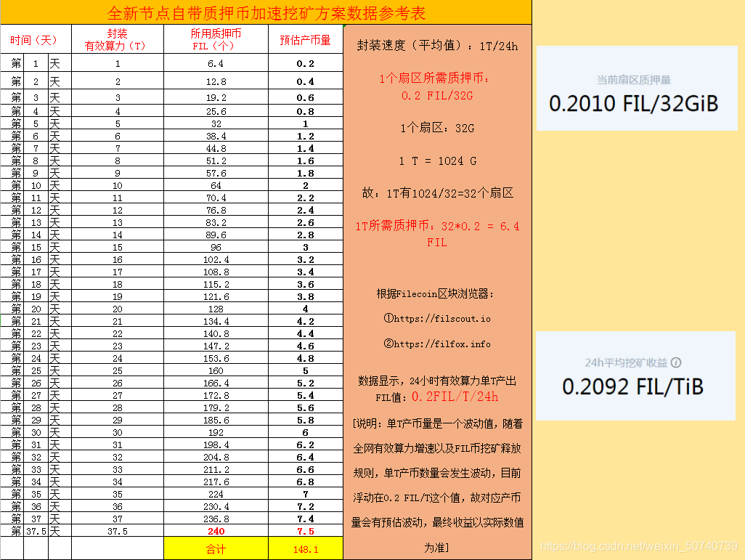Click the 24h平均挖矿收益 label
Screen dimensions: 745x560
(626, 362)
